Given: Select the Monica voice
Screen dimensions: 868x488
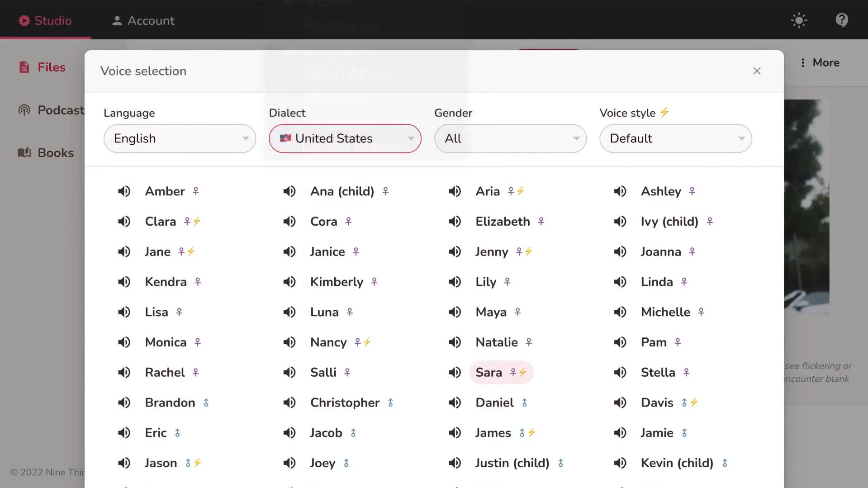Looking at the screenshot, I should 166,342.
